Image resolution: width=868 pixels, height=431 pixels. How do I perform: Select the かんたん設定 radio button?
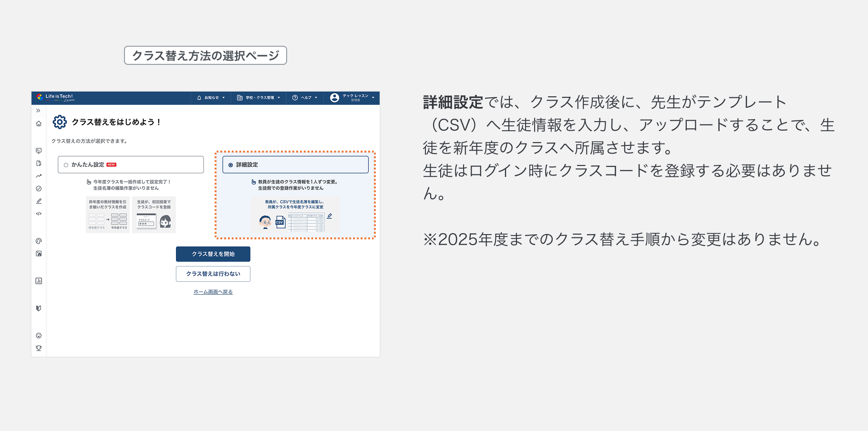[65, 164]
